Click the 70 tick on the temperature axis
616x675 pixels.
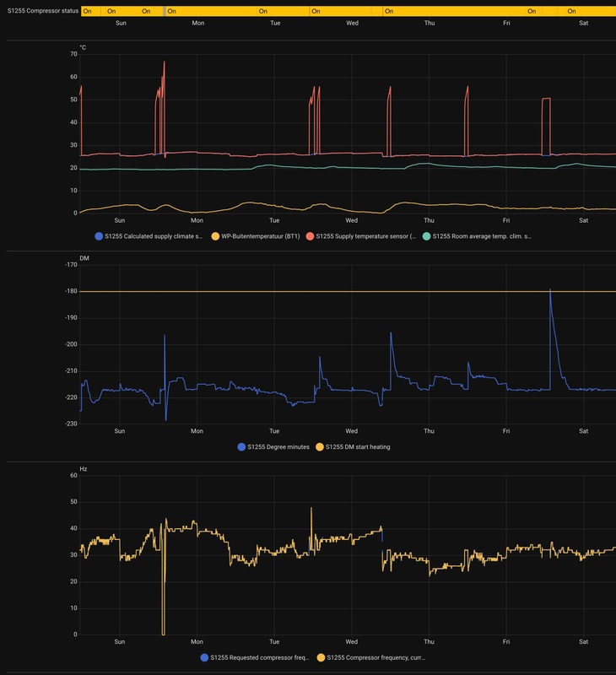pyautogui.click(x=73, y=54)
